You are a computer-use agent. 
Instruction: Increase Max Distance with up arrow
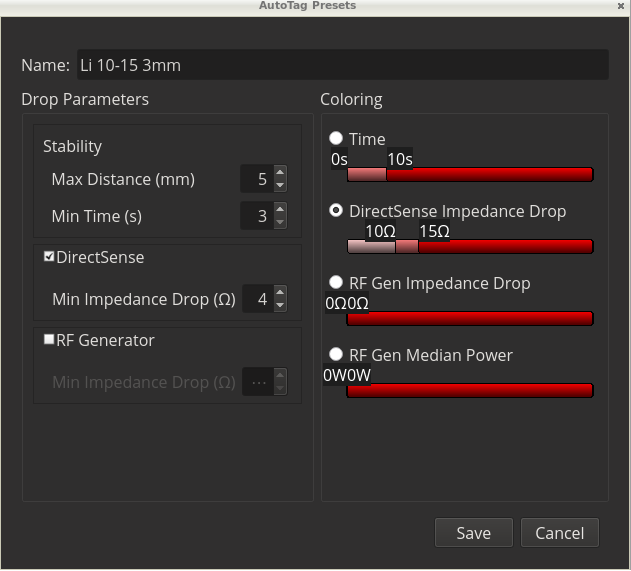pos(280,173)
